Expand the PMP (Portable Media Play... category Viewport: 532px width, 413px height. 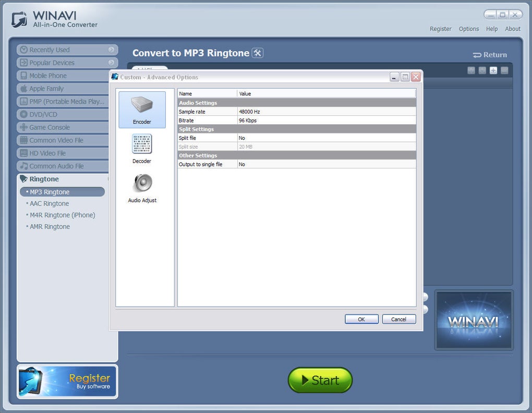click(x=63, y=101)
